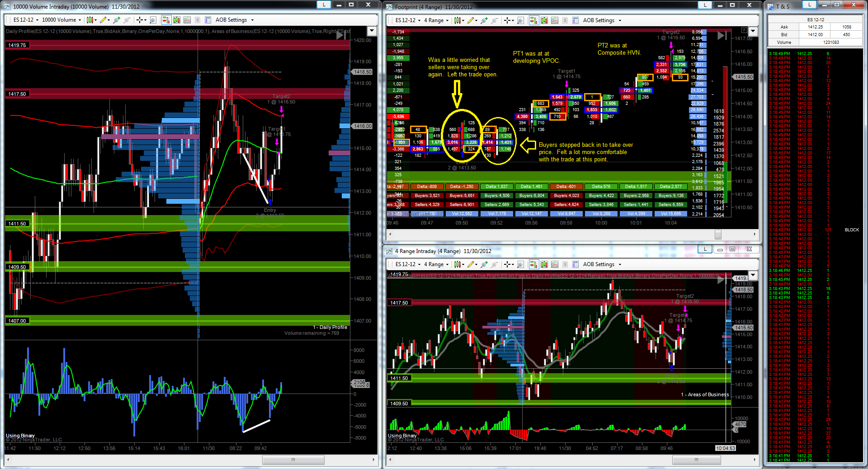
Task: Open chart Properties in 4 Range Intraday window
Action: click(576, 264)
